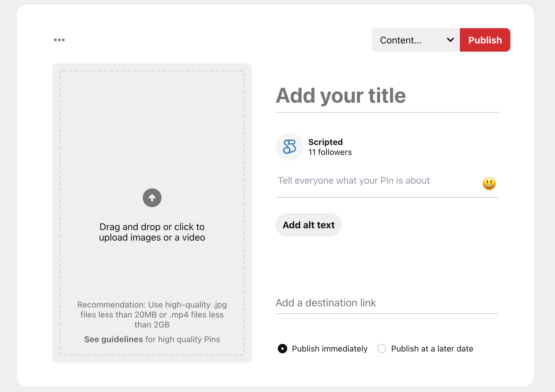
Task: Click the Scripted account name
Action: click(325, 142)
